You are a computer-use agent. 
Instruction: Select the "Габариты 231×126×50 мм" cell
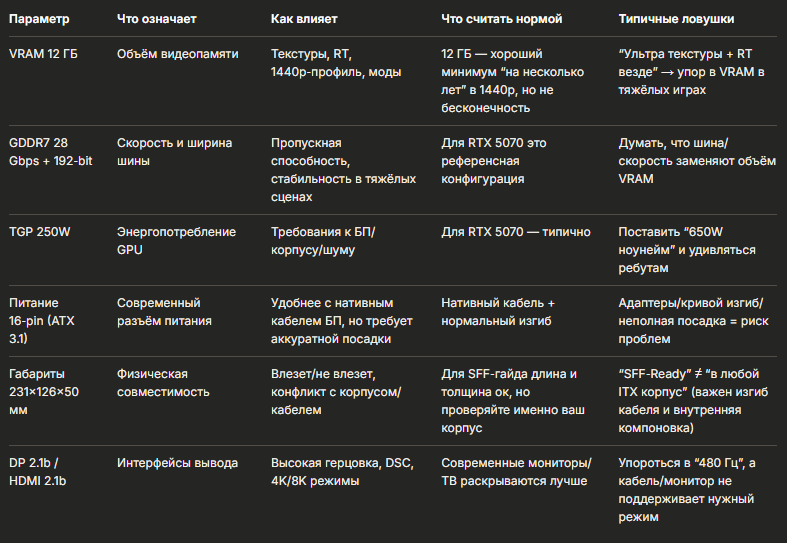point(44,392)
